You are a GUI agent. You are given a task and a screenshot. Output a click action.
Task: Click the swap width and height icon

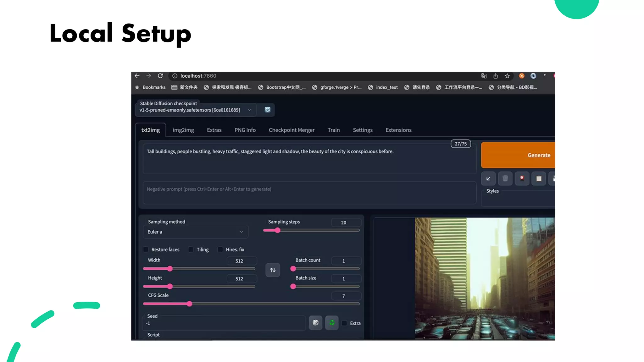click(273, 270)
